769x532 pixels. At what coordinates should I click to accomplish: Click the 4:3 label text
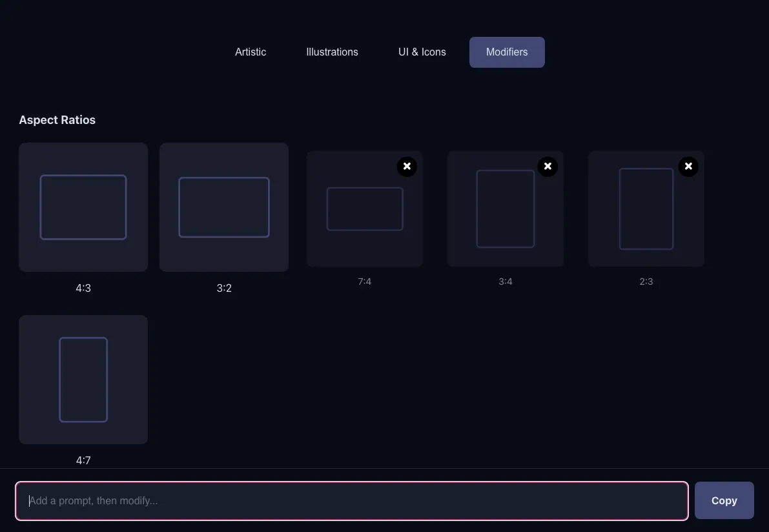[83, 288]
